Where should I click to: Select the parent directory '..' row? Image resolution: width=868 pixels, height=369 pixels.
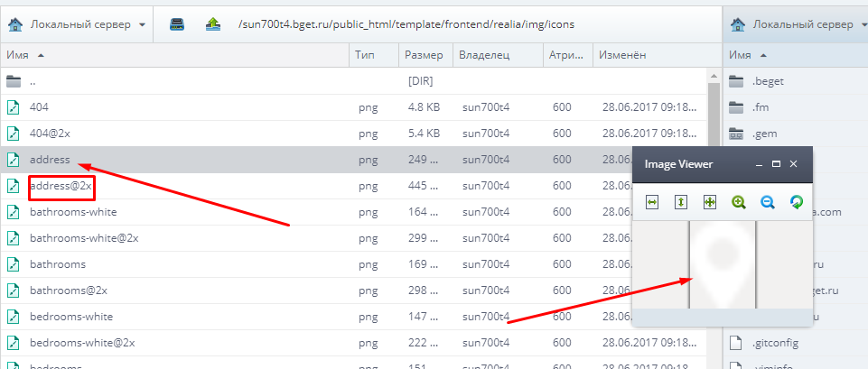point(354,81)
